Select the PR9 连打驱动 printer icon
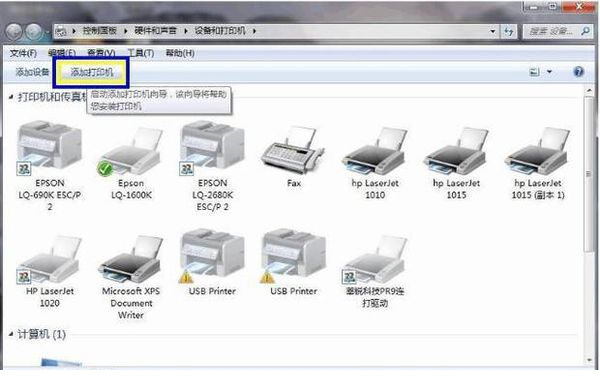Image resolution: width=600 pixels, height=384 pixels. [x=375, y=259]
